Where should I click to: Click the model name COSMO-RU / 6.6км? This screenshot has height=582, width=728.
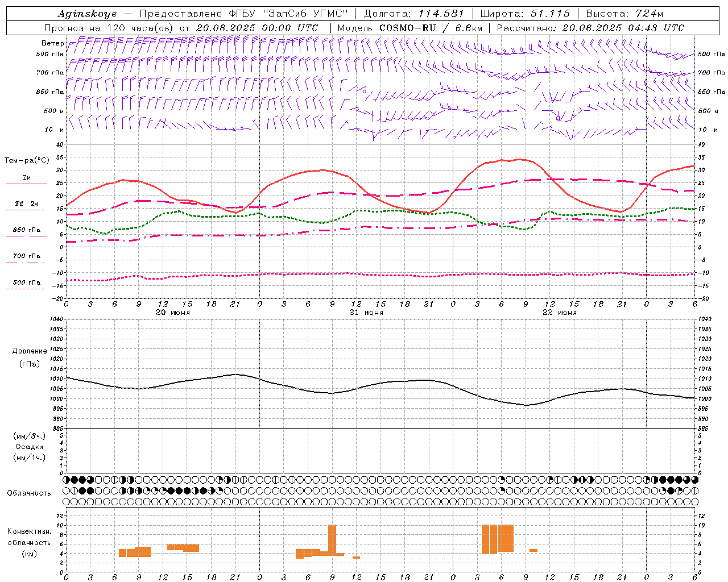tap(431, 28)
